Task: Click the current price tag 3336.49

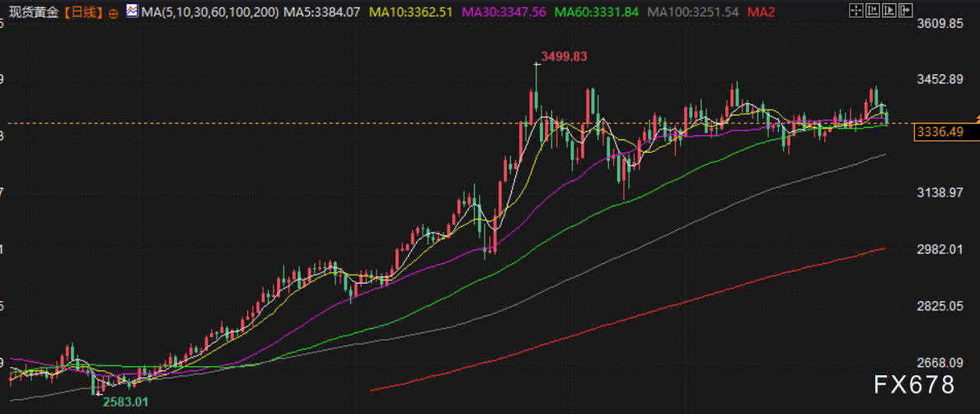Action: tap(939, 132)
